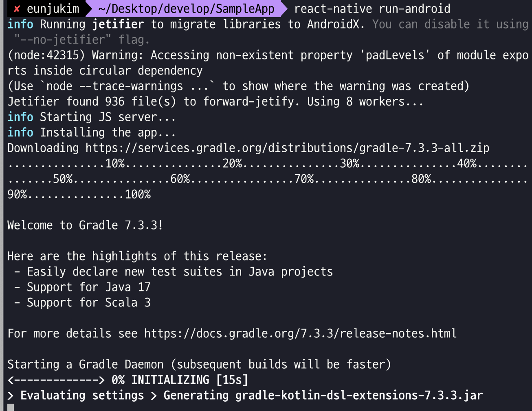
Task: Click the Gradle build progress arrow bar
Action: click(x=56, y=380)
